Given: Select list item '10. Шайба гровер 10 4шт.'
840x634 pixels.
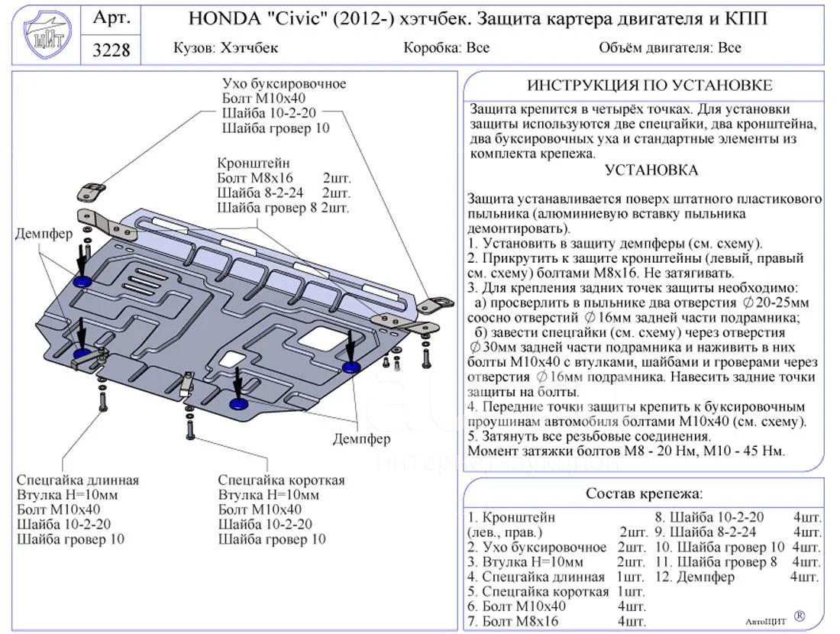Looking at the screenshot, I should pyautogui.click(x=738, y=548).
